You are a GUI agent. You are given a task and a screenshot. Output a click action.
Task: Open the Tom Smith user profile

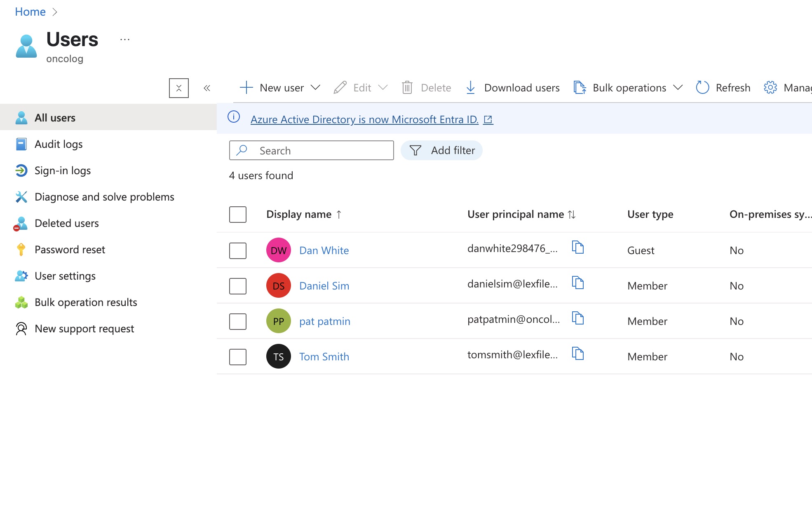(x=324, y=357)
